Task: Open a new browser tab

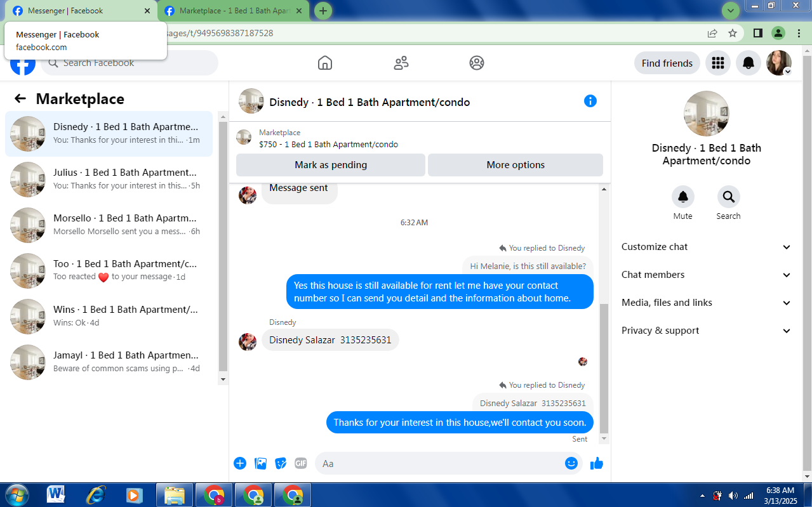Action: tap(323, 11)
